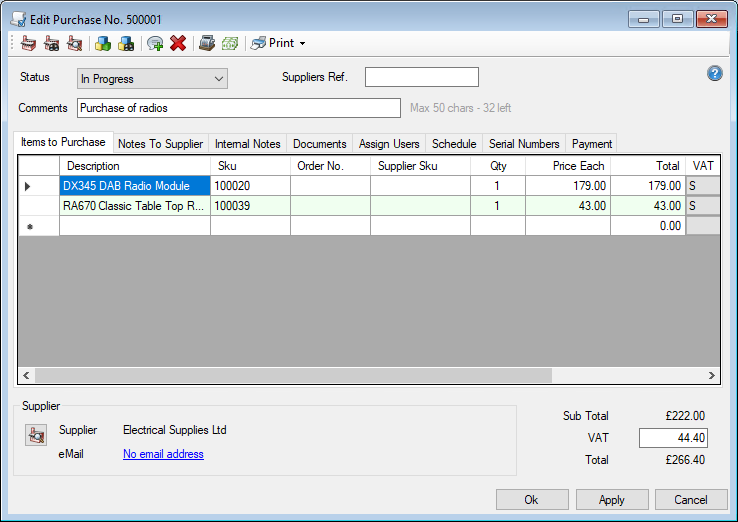Open the Serial Numbers tab
Screen dimensions: 738x522
(x=524, y=144)
